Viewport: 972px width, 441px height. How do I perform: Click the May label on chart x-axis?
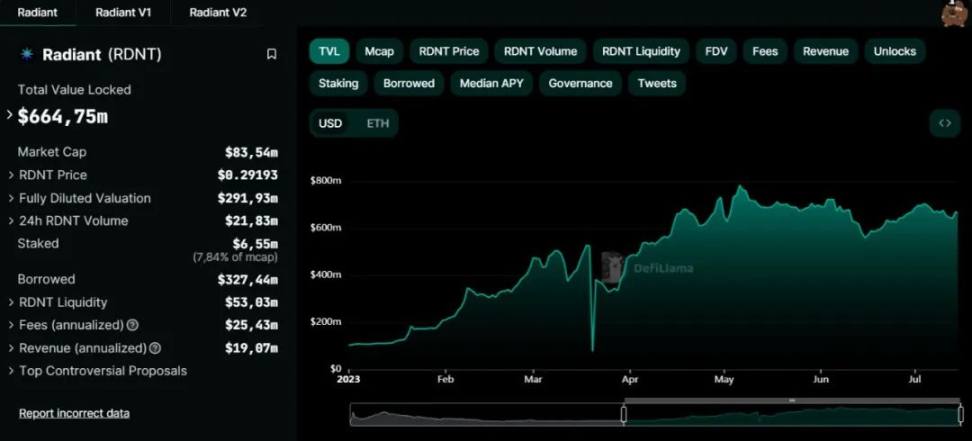pos(723,378)
